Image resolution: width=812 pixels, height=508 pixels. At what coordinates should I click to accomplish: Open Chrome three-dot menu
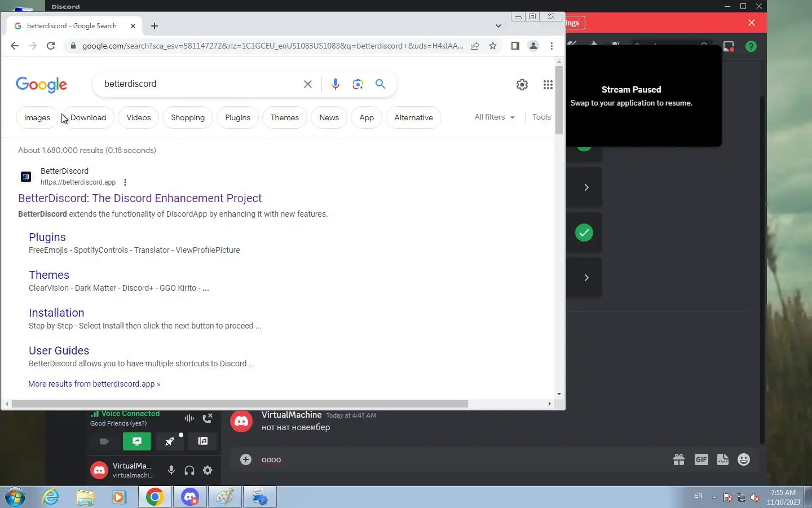(x=551, y=46)
